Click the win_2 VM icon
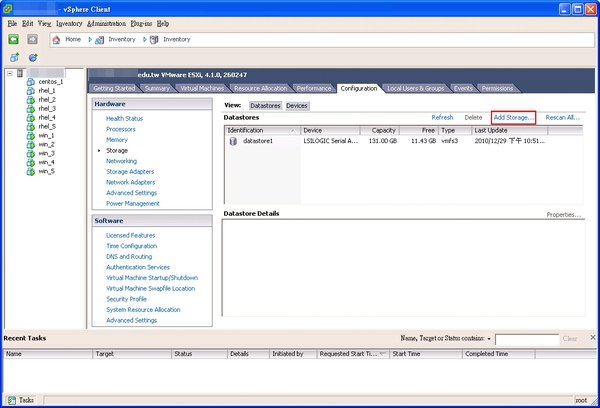This screenshot has height=408, width=600. coord(31,145)
